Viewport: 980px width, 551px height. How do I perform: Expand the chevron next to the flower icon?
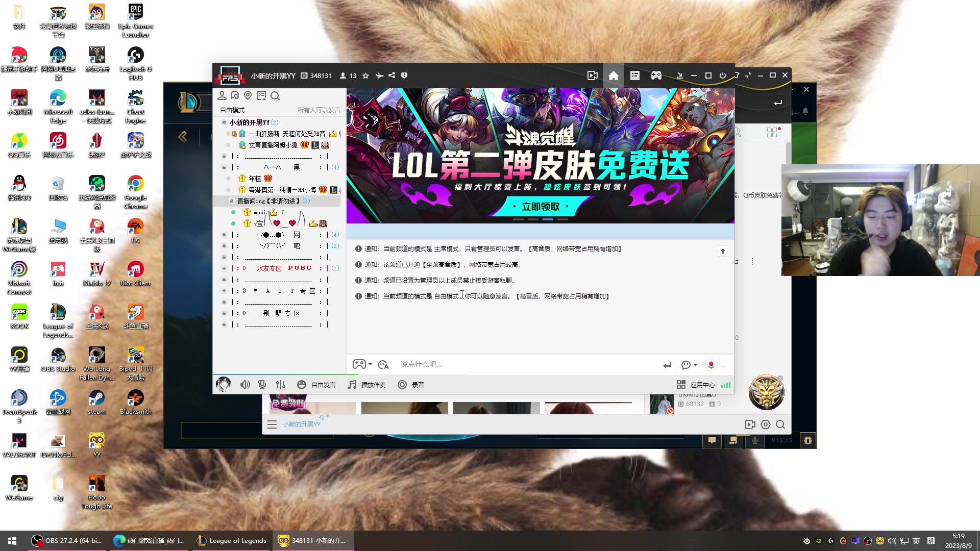pos(723,366)
